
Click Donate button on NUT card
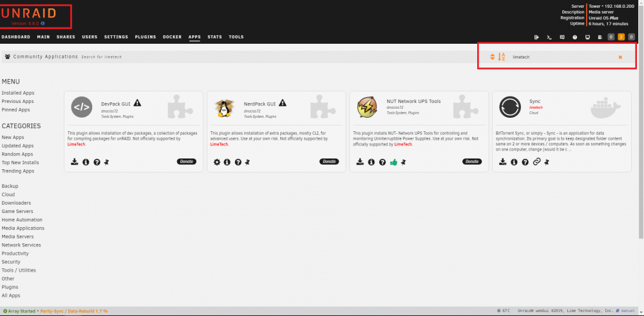[472, 162]
